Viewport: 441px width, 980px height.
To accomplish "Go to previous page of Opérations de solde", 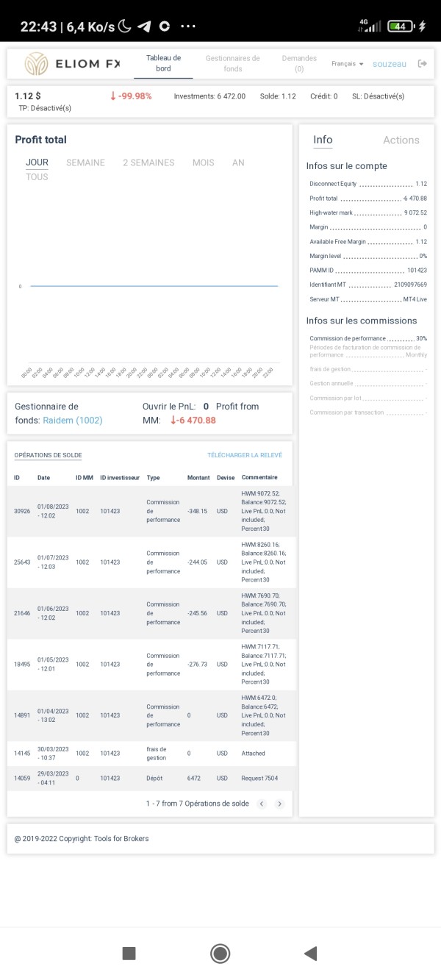I will tap(262, 804).
